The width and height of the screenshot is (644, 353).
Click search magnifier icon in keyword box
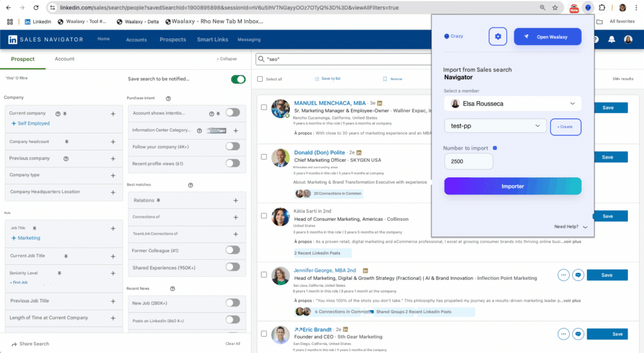261,59
